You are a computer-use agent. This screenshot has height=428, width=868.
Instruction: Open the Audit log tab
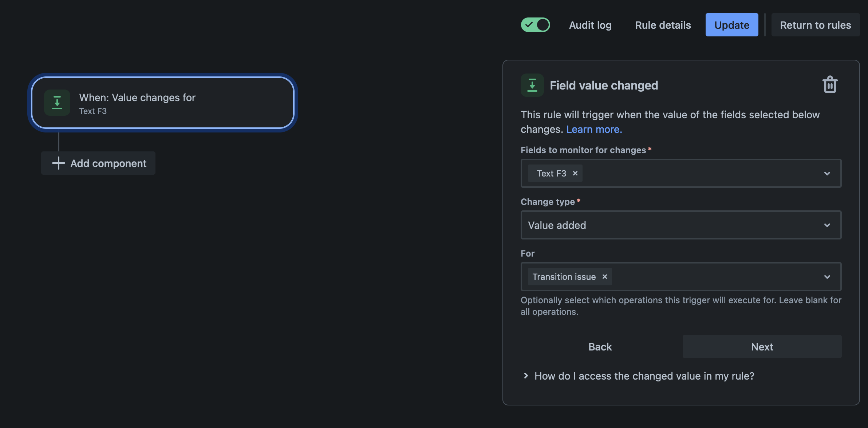[590, 25]
